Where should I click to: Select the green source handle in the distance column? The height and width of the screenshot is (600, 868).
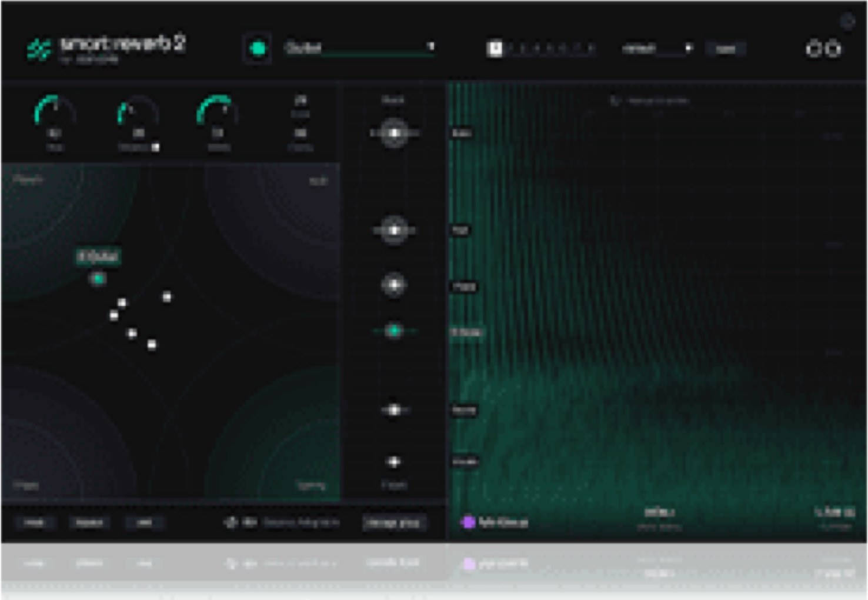(393, 331)
